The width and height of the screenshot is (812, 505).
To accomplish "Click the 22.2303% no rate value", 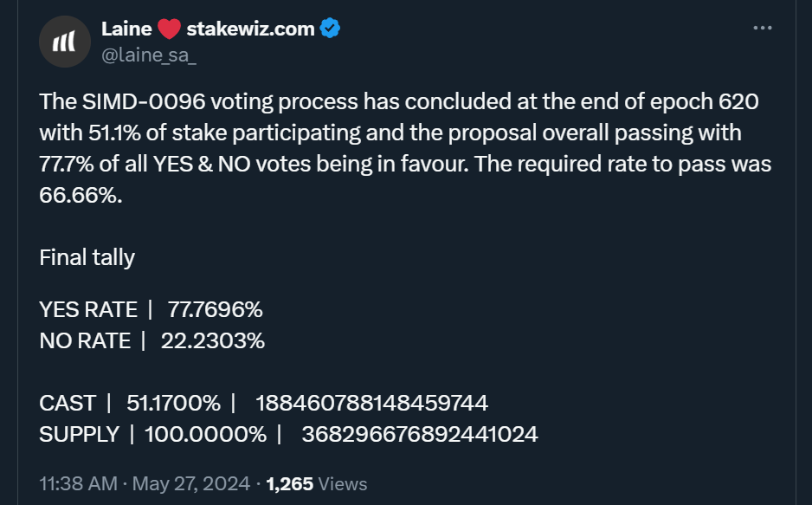I will (212, 340).
